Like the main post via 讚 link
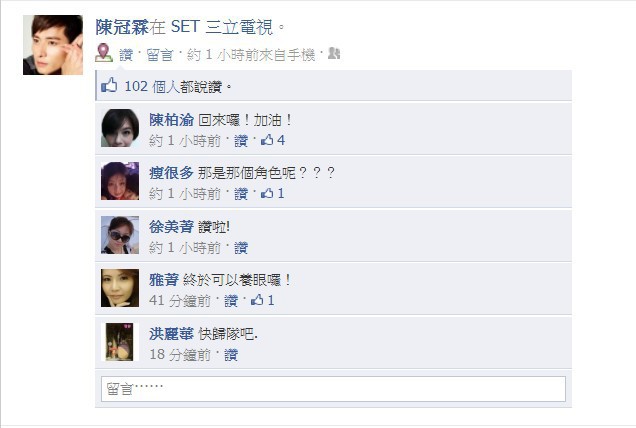Viewport: 636px width, 428px height. pos(126,55)
